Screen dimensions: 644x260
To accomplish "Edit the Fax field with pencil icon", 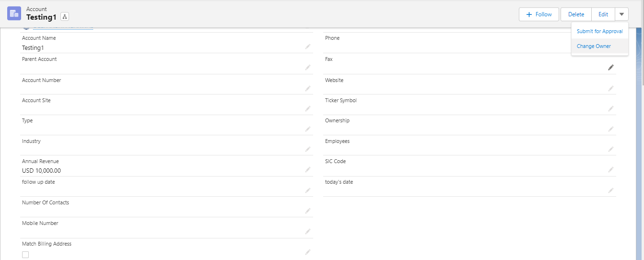I will (611, 68).
